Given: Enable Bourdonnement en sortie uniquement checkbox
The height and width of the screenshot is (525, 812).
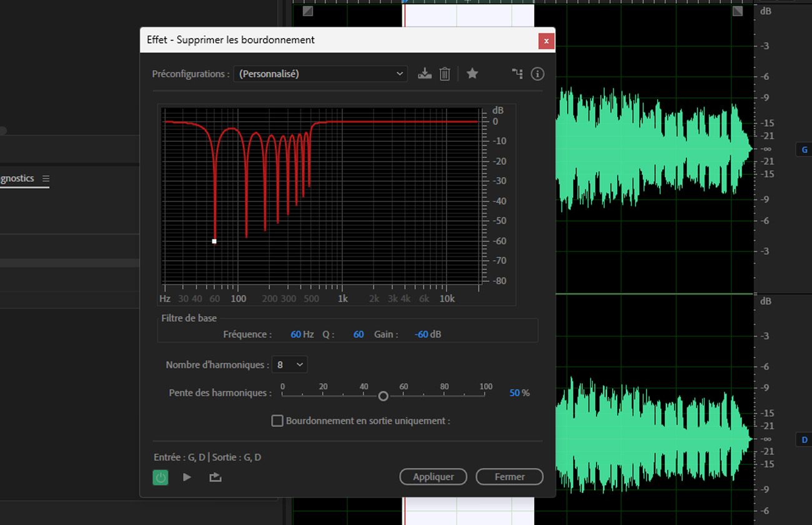Looking at the screenshot, I should click(x=277, y=421).
